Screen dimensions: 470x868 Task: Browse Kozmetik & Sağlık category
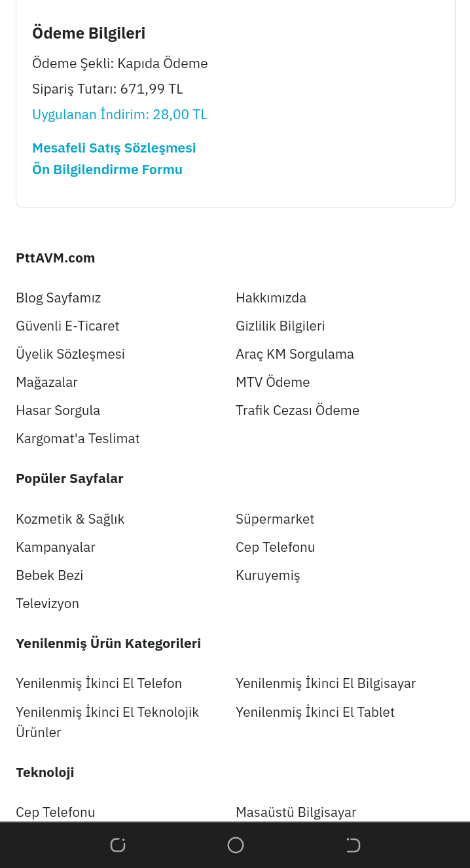click(x=70, y=519)
